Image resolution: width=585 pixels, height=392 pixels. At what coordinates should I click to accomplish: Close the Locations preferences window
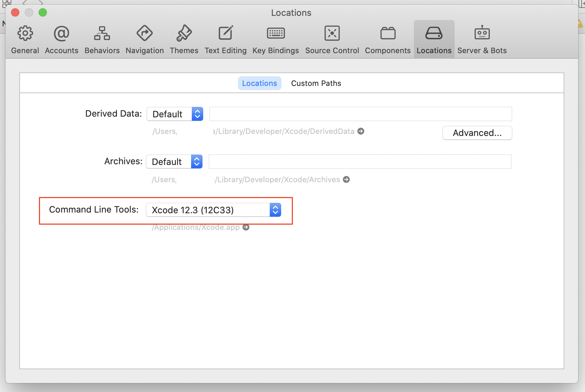15,13
